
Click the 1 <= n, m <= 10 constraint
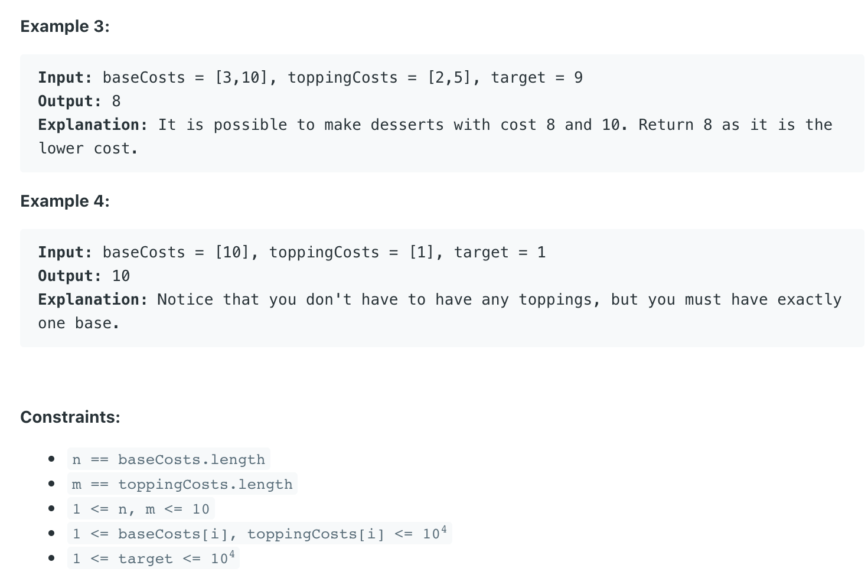pos(141,509)
